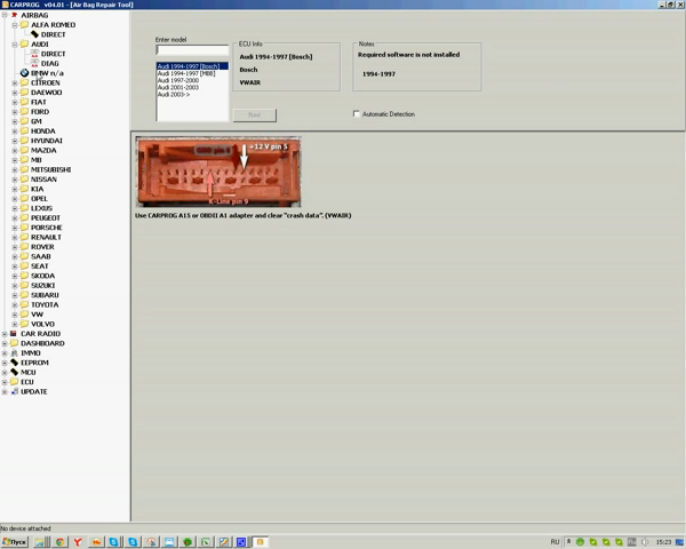Click the 15:23 clock in the tray
686x549 pixels.
[663, 542]
